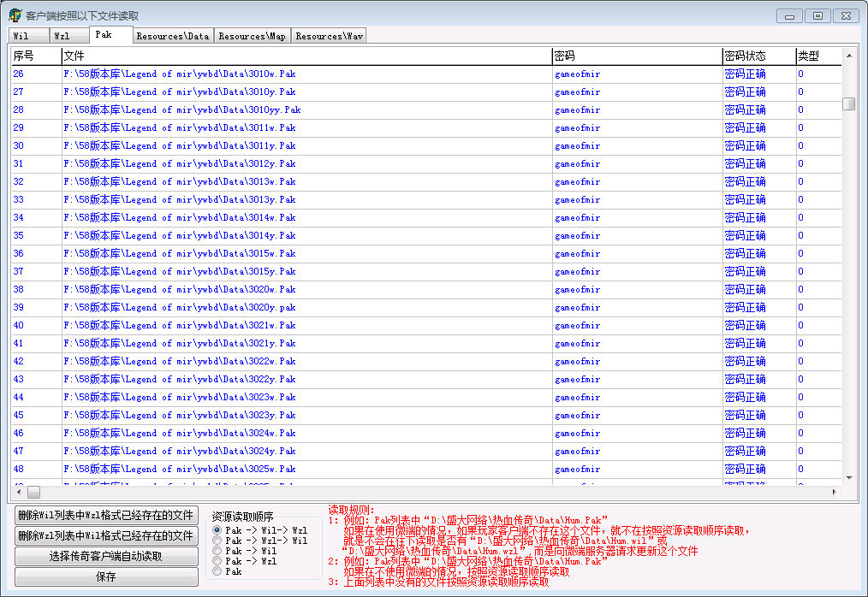Click the vertical scrollbar thumb
The height and width of the screenshot is (597, 868).
(849, 103)
